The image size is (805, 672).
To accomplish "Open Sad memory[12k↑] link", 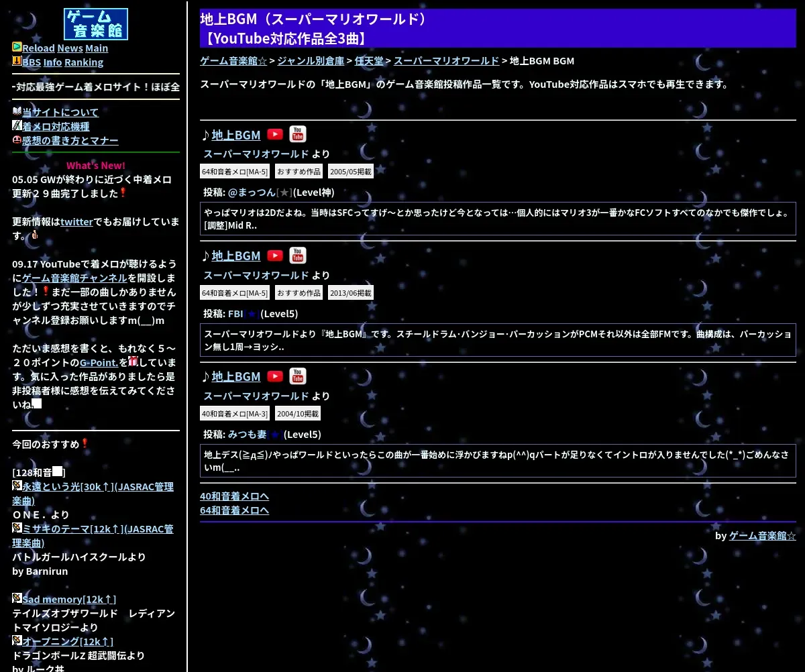I will click(x=69, y=599).
